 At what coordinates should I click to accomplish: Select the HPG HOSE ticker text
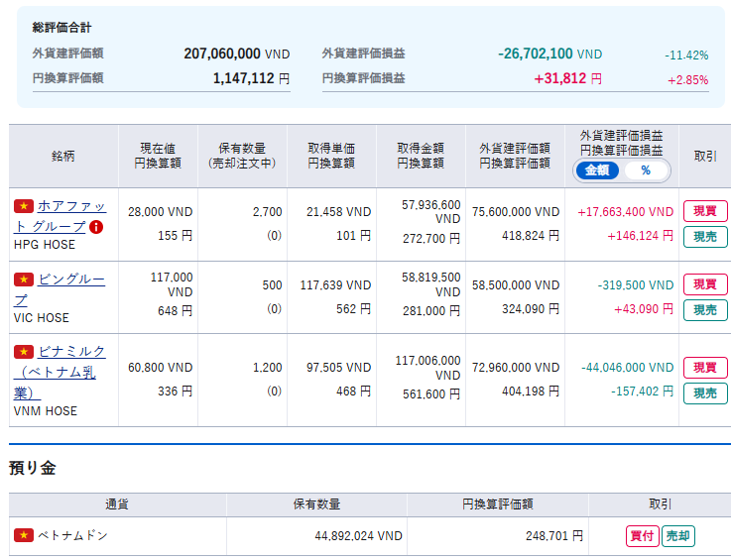(x=45, y=245)
